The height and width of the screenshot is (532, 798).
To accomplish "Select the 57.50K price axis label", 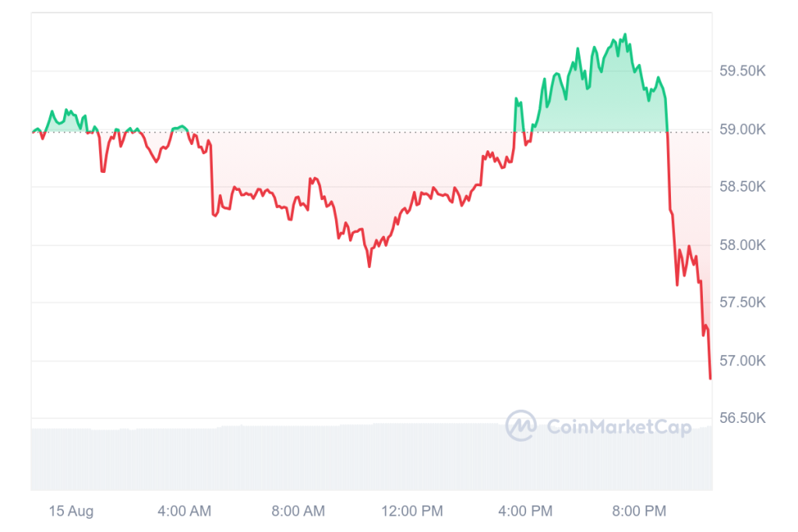I will coord(742,302).
